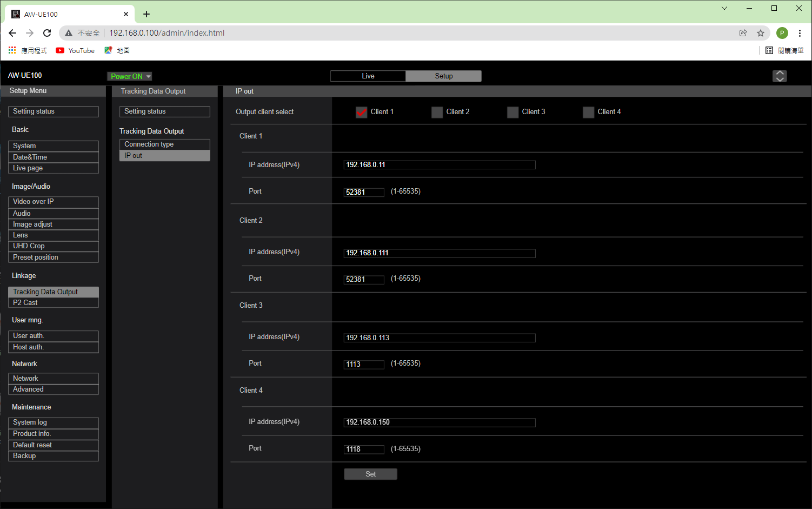
Task: Toggle the expand/collapse arrows button at top right
Action: pyautogui.click(x=780, y=76)
